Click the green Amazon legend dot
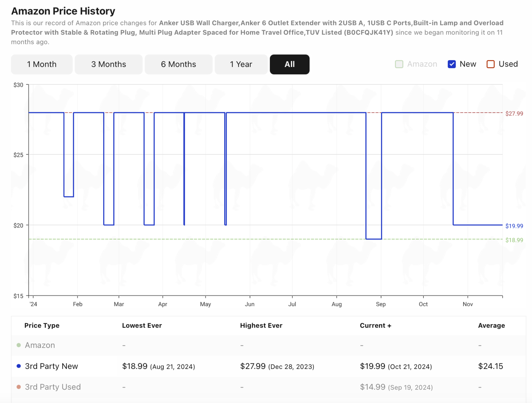 pyautogui.click(x=19, y=345)
